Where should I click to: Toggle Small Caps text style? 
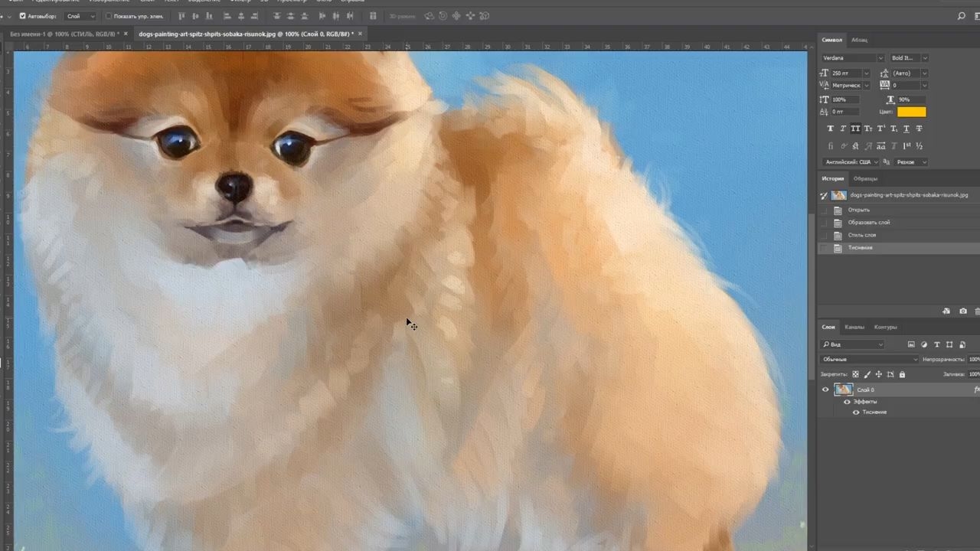coord(868,129)
